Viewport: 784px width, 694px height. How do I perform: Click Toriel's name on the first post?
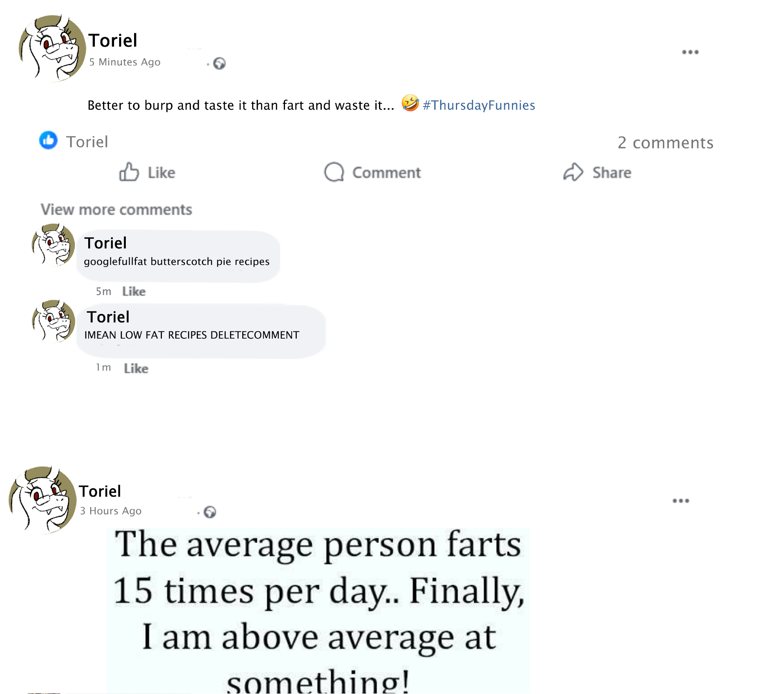point(113,41)
